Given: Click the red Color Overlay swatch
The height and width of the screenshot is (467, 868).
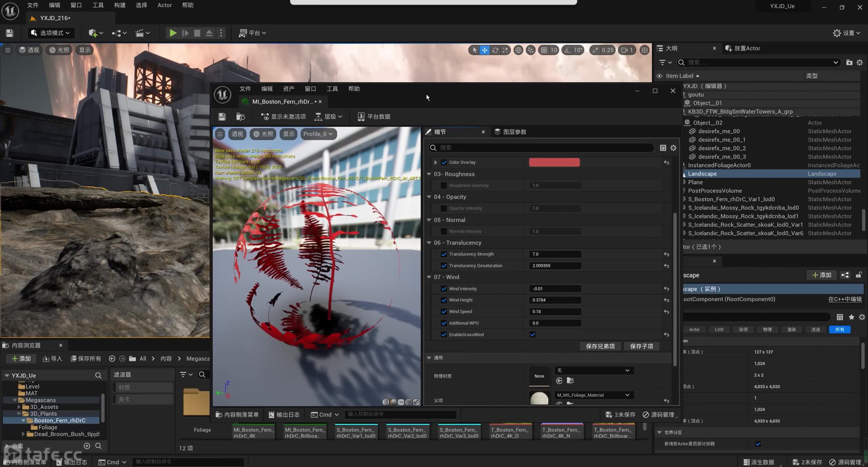Looking at the screenshot, I should click(554, 162).
